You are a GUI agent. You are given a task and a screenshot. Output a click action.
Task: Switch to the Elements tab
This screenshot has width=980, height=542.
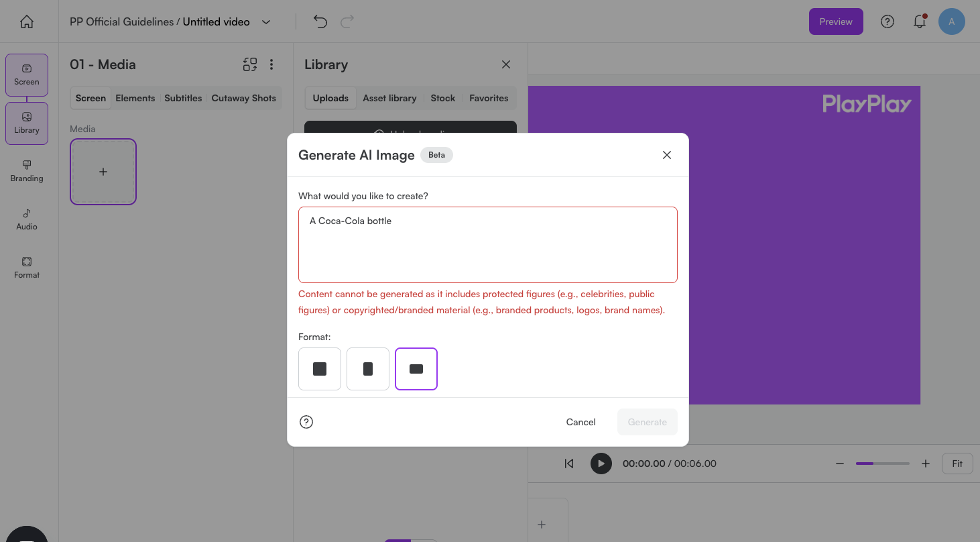(135, 98)
